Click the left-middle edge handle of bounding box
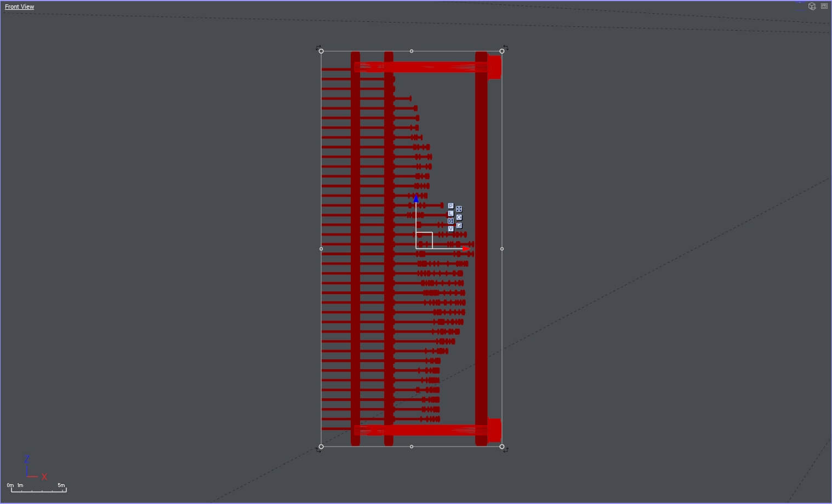832x504 pixels. 321,249
